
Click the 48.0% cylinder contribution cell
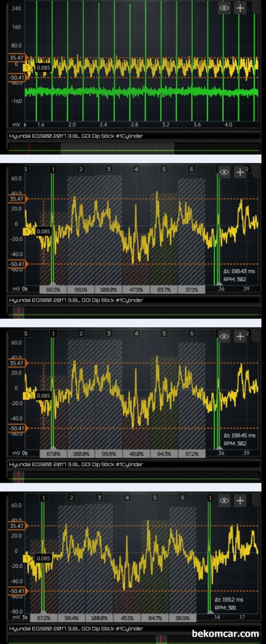136,454
